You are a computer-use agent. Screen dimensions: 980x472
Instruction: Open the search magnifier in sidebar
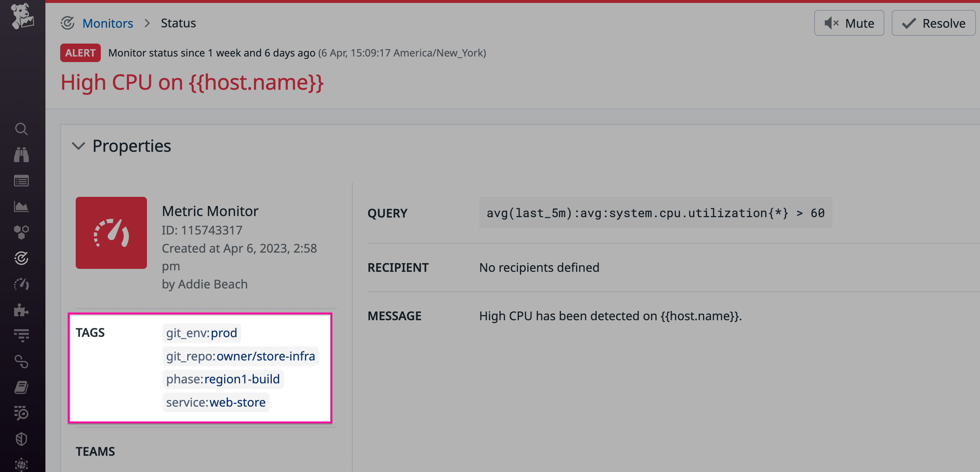[22, 129]
